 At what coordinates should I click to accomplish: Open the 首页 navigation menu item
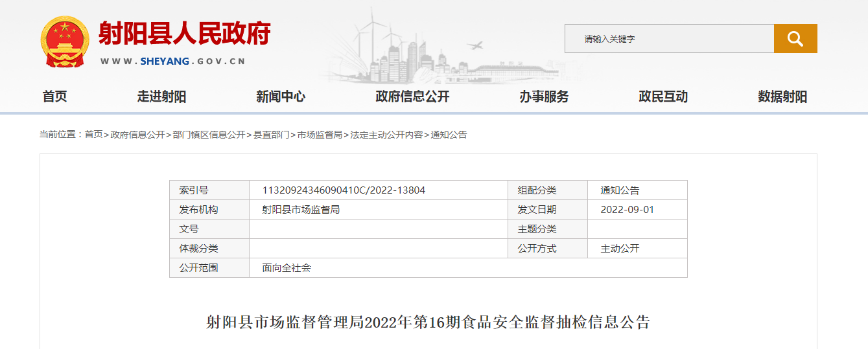click(54, 97)
